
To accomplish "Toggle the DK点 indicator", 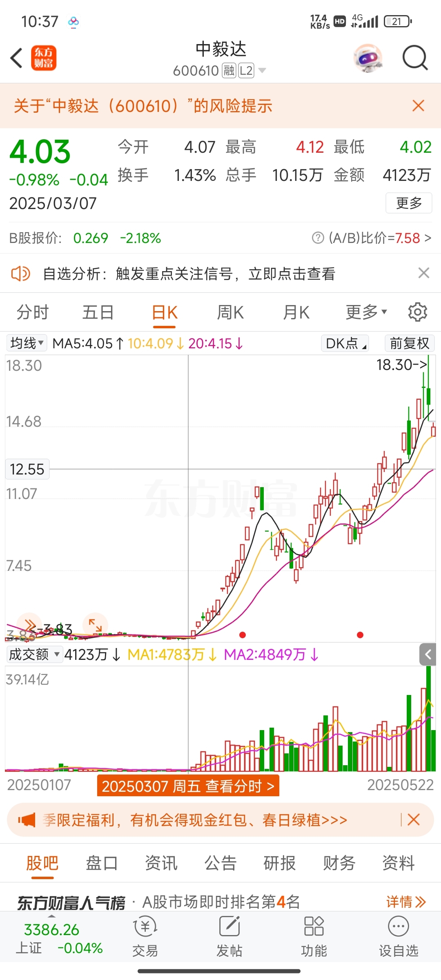I will [345, 343].
